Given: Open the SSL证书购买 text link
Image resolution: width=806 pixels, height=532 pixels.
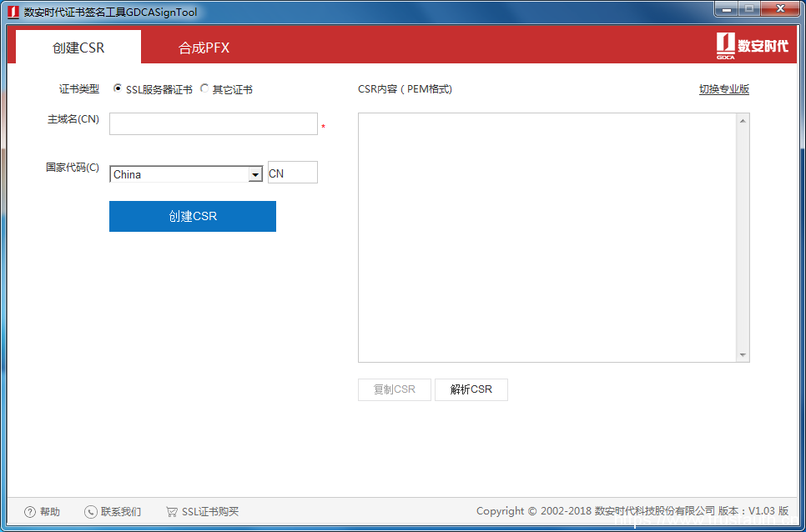Looking at the screenshot, I should (210, 512).
